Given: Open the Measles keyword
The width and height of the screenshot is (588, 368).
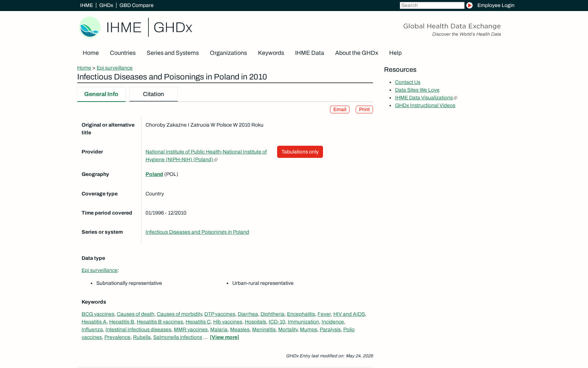Looking at the screenshot, I should (x=240, y=329).
